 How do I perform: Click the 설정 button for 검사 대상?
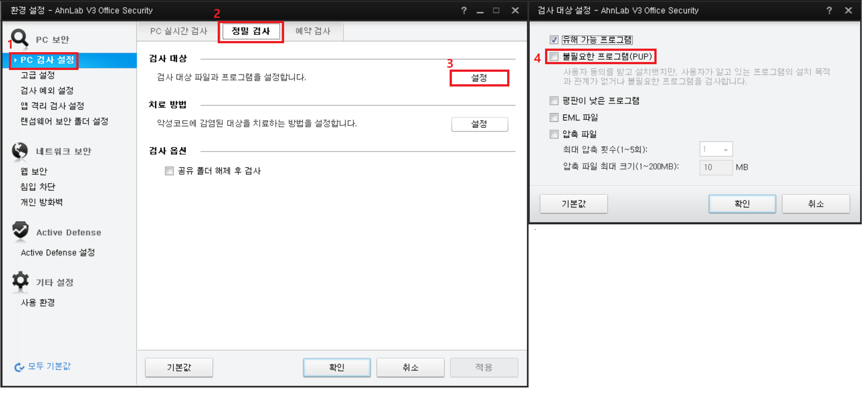pyautogui.click(x=479, y=78)
